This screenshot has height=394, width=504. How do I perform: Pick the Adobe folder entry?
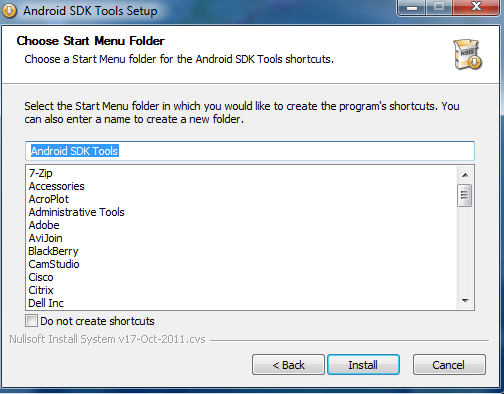point(44,225)
